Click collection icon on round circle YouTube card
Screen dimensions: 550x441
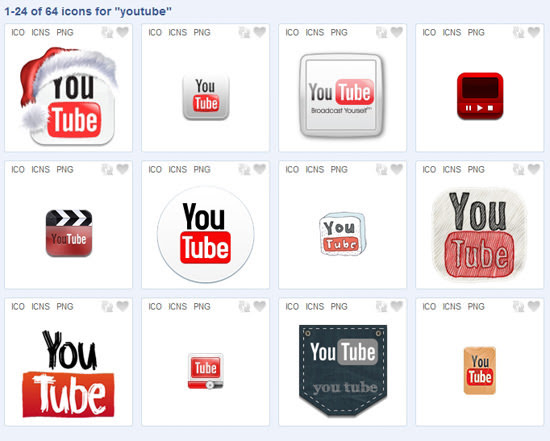244,169
